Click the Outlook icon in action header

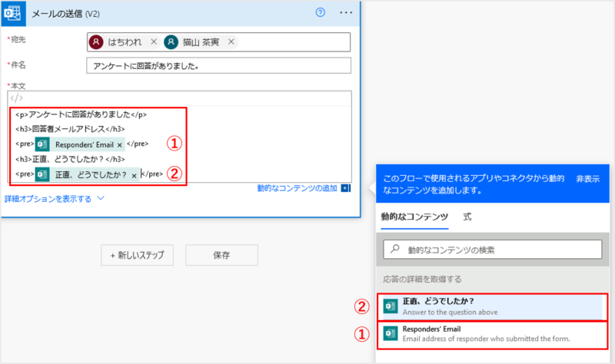15,13
